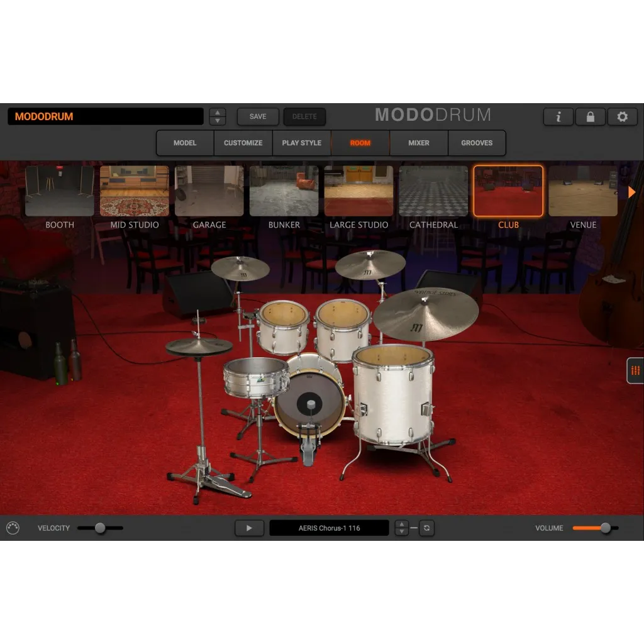This screenshot has width=644, height=644.
Task: Select previous preset with the up arrow
Action: tap(217, 113)
